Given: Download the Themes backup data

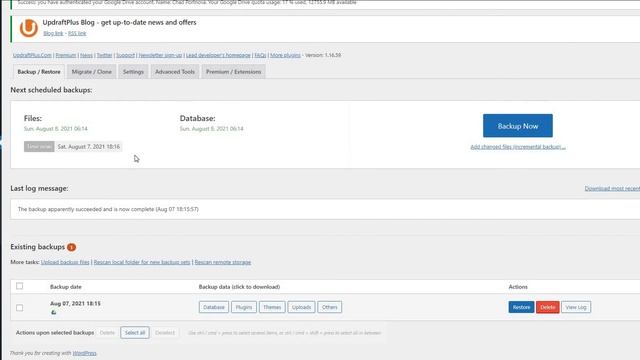Looking at the screenshot, I should [x=272, y=307].
